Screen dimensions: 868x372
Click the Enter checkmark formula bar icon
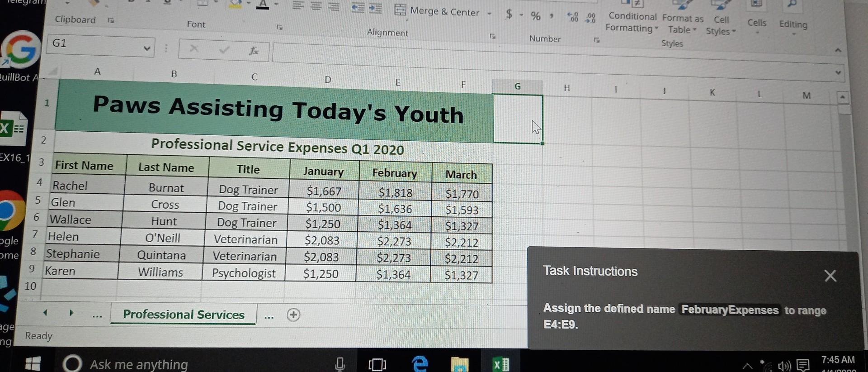(224, 50)
